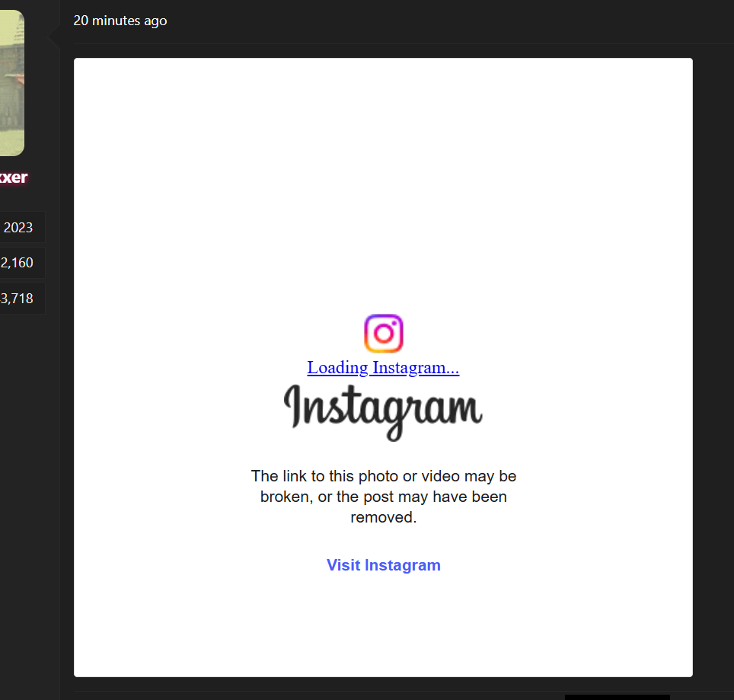This screenshot has height=700, width=734.
Task: Open the poster's avatar thumbnail
Action: [11, 83]
